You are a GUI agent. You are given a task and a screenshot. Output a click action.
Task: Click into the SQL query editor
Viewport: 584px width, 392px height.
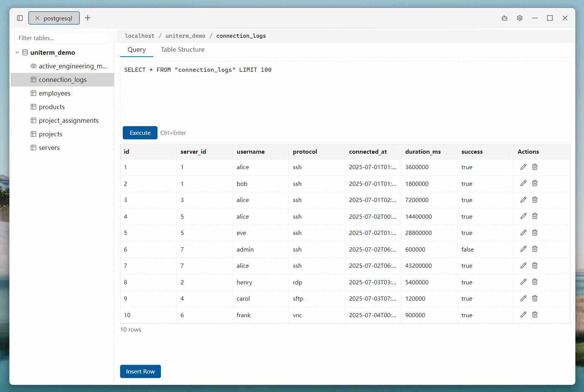click(x=345, y=93)
